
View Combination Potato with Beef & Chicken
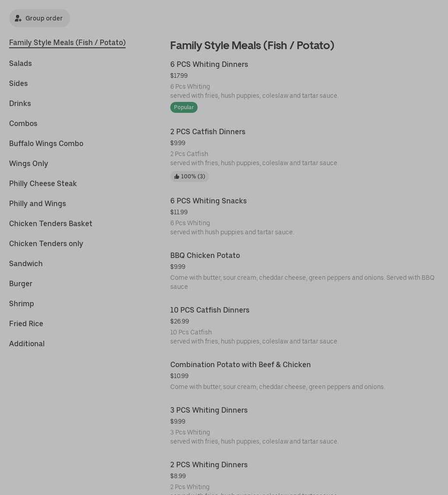pyautogui.click(x=240, y=364)
